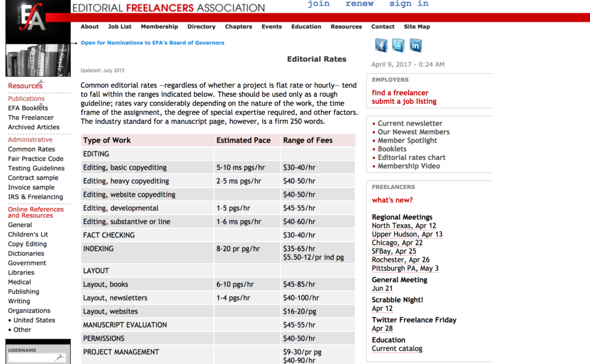Open General Meeting Jun 21 link
The height and width of the screenshot is (364, 590).
tap(383, 289)
